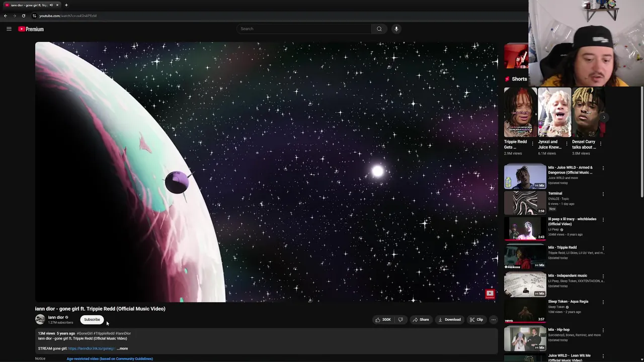The height and width of the screenshot is (362, 644).
Task: Open the #TrippieRedd hashtag
Action: 104,333
